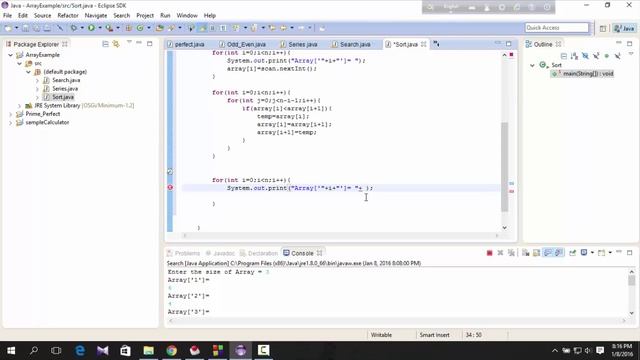
Task: Collapse the Sort class in Outline
Action: pyautogui.click(x=532, y=65)
